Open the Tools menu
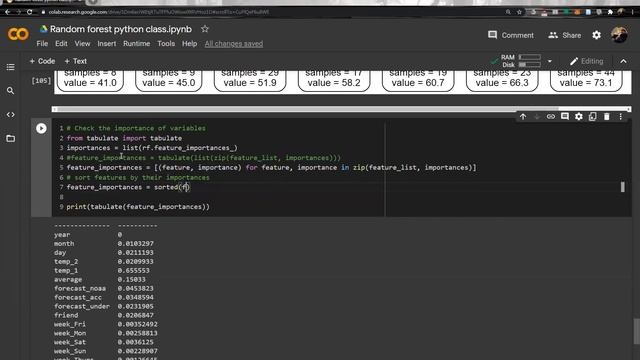 point(166,44)
